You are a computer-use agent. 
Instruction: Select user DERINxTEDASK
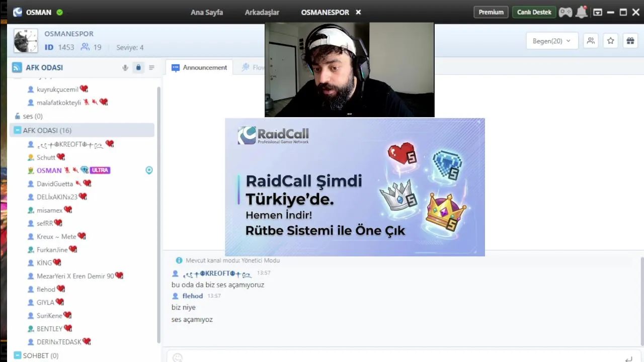(59, 341)
